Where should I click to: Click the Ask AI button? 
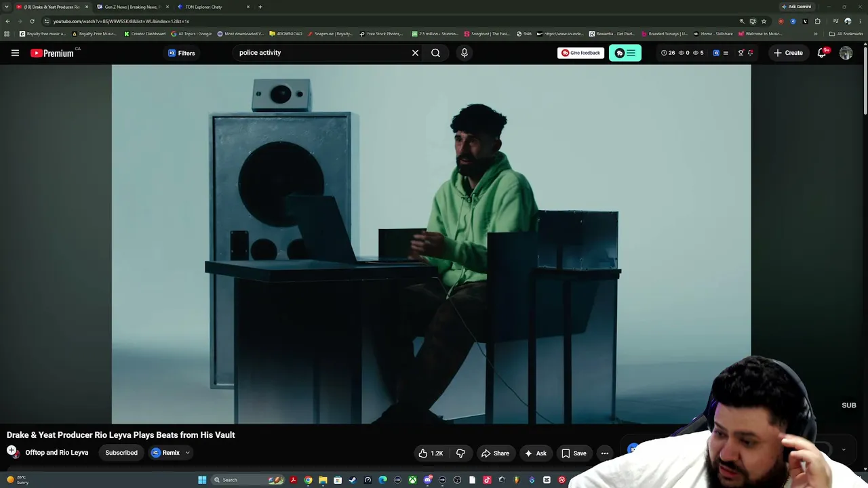coord(535,453)
